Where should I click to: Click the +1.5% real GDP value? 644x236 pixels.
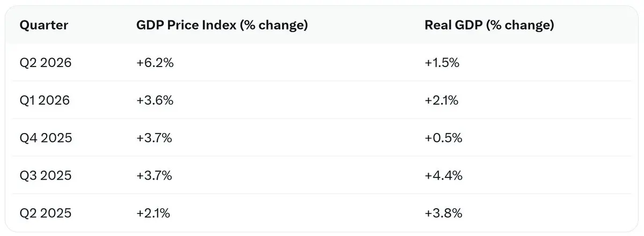click(442, 63)
